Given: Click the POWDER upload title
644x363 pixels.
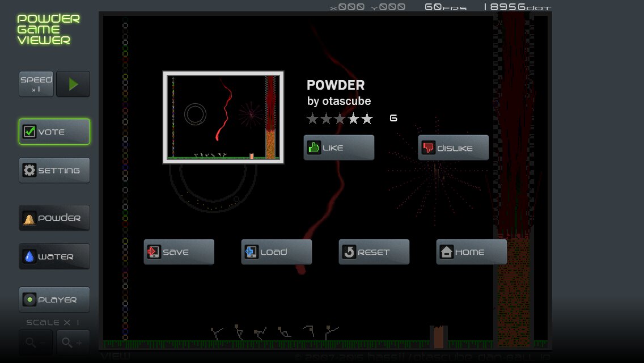Looking at the screenshot, I should click(336, 85).
